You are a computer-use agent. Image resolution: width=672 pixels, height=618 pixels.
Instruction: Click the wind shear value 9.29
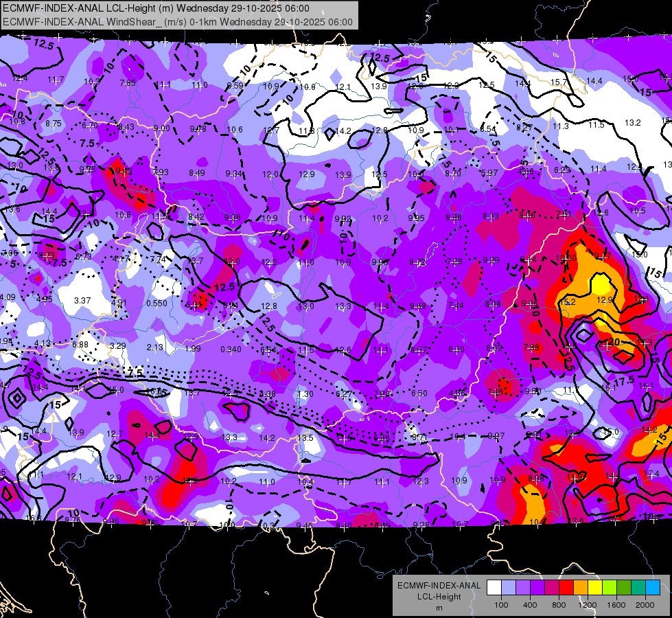pos(491,260)
